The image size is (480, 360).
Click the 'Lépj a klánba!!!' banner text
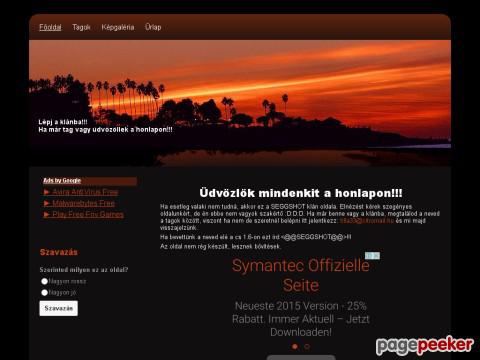tap(63, 122)
